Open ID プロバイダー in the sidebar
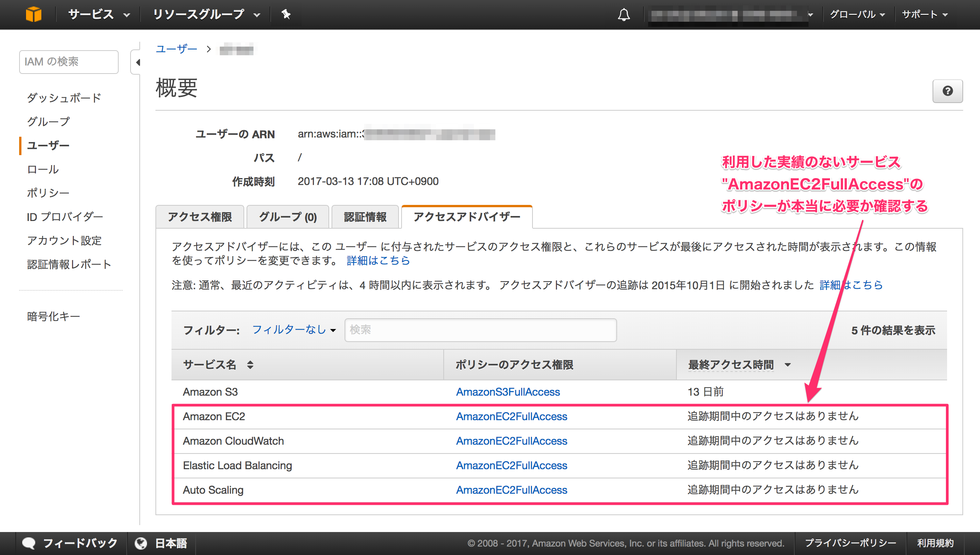Image resolution: width=980 pixels, height=555 pixels. click(x=65, y=217)
